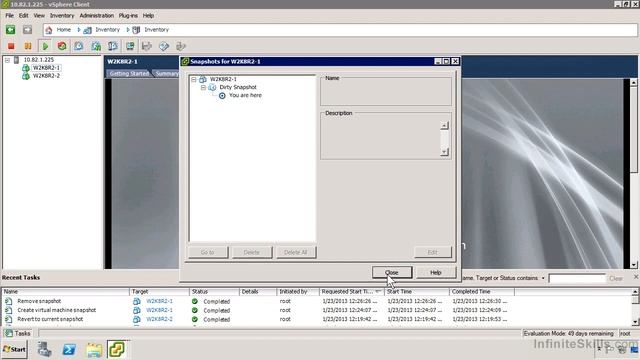Open the Inventory menu
640x360 pixels.
point(62,16)
